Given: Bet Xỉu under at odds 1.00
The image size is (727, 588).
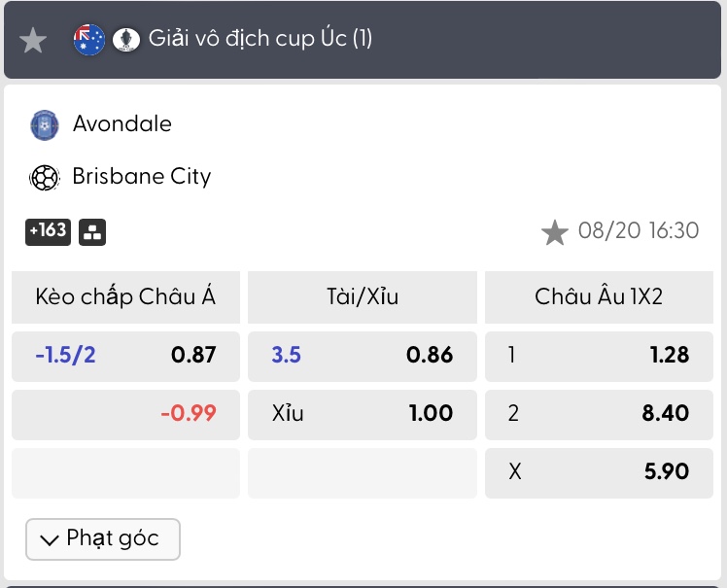Looking at the screenshot, I should (363, 415).
